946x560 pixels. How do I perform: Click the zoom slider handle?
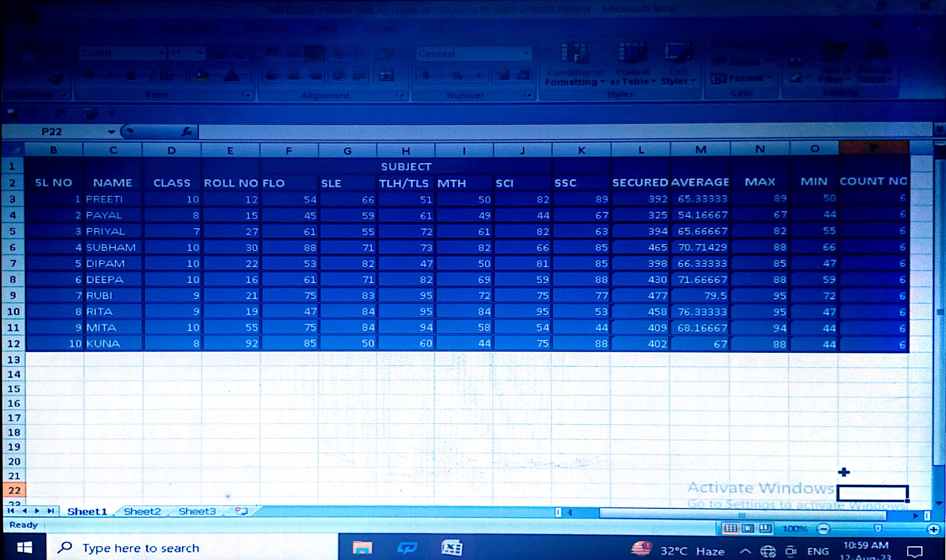coord(878,529)
